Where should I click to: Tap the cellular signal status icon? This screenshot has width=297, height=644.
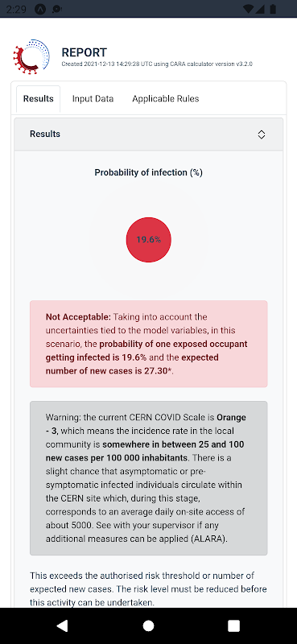point(262,9)
